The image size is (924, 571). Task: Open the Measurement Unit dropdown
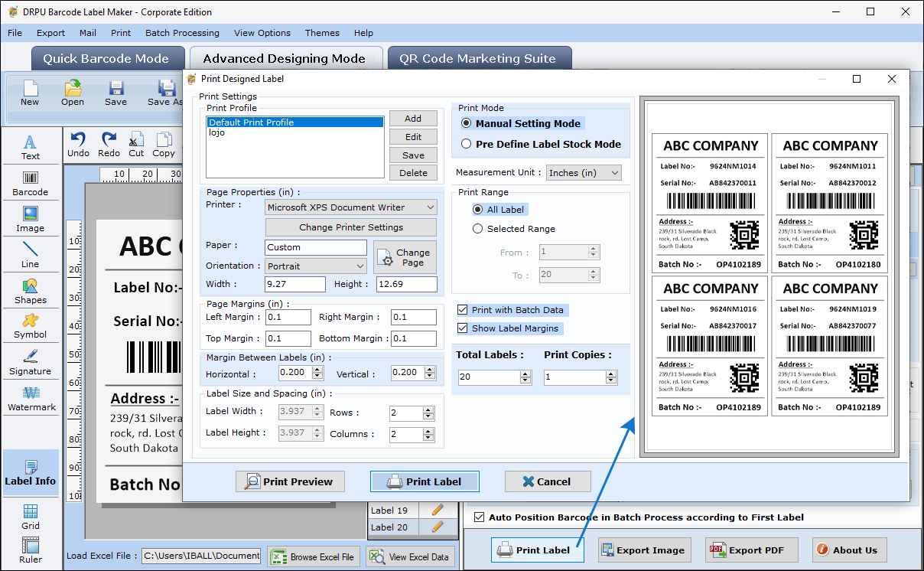tap(584, 173)
